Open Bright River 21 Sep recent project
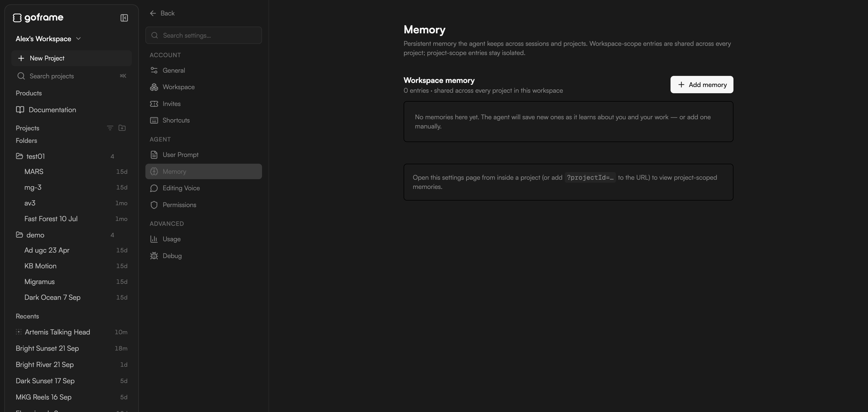 [x=71, y=365]
